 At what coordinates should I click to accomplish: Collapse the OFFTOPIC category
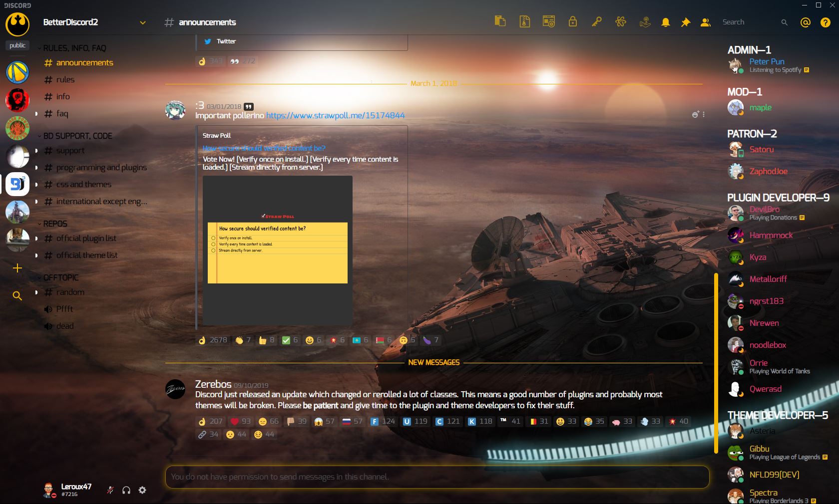pyautogui.click(x=59, y=277)
